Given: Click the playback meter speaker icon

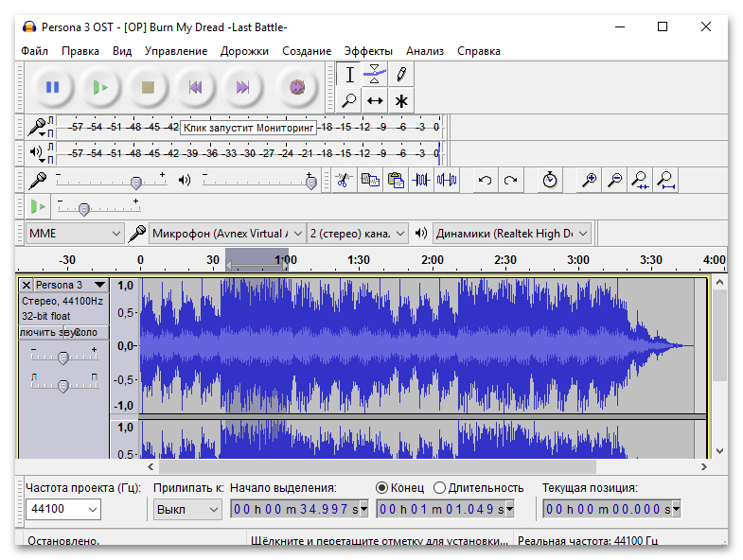Looking at the screenshot, I should point(36,152).
